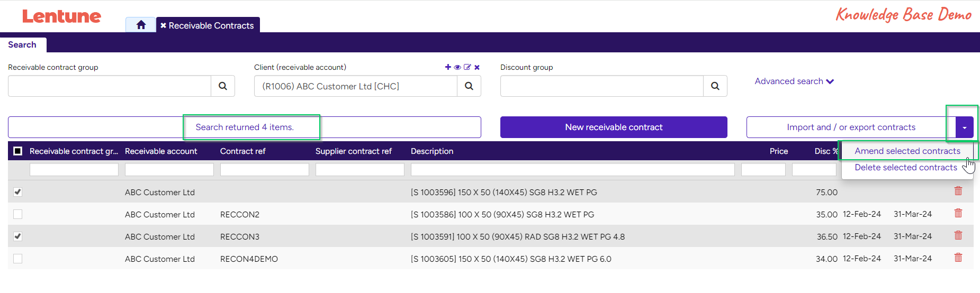The width and height of the screenshot is (980, 293).
Task: Check the RECON4DEMO row checkbox
Action: 17,259
